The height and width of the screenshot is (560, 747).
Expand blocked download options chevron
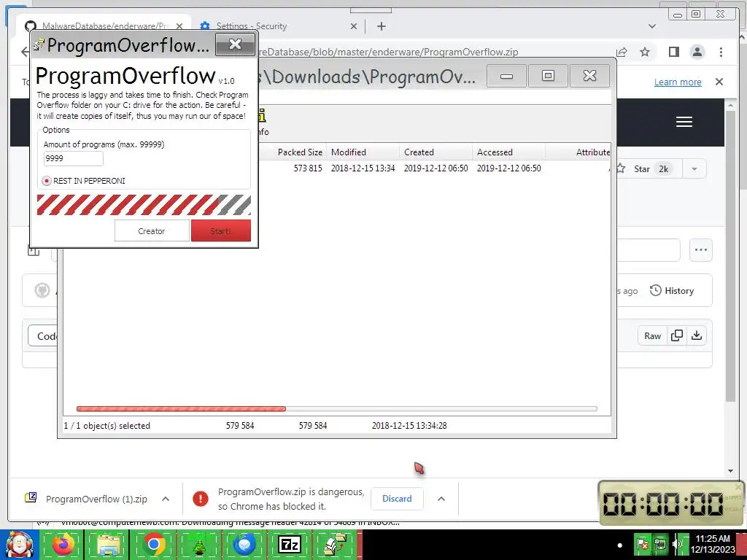441,499
